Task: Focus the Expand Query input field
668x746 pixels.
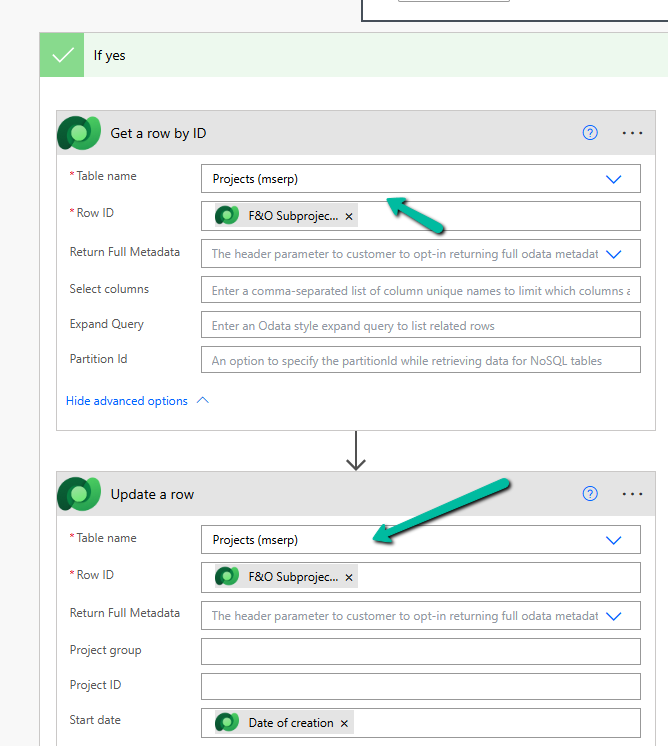Action: pos(421,325)
